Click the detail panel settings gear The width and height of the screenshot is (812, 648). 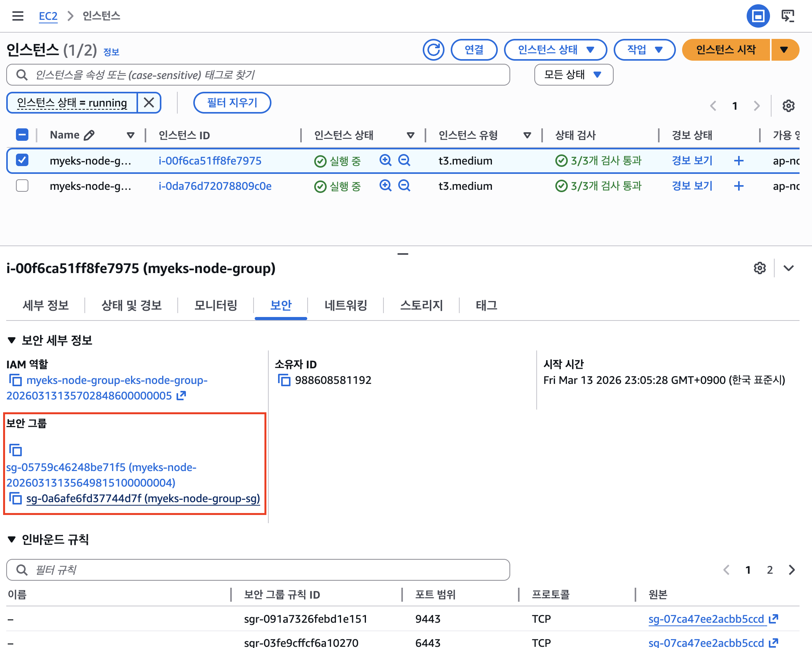(759, 268)
